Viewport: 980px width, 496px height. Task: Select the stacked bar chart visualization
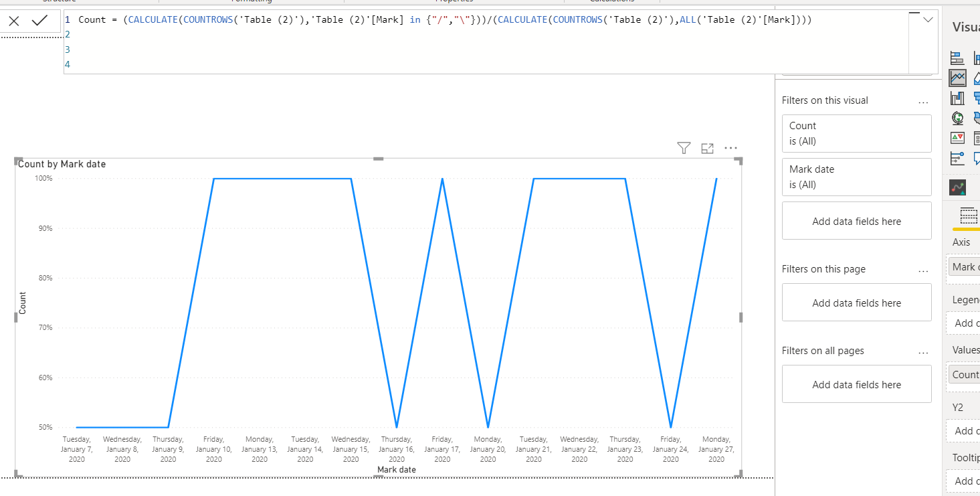point(957,58)
